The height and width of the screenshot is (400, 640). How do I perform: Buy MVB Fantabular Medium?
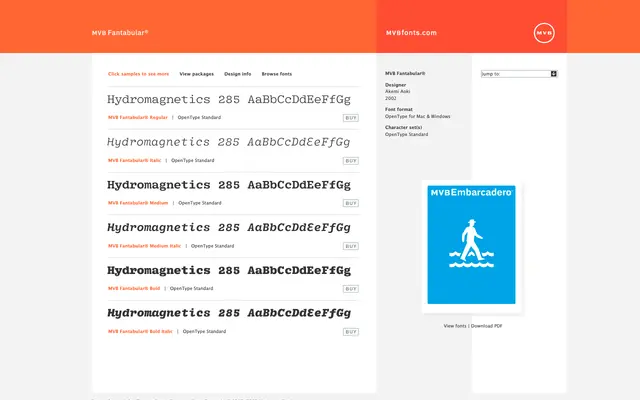(x=351, y=203)
